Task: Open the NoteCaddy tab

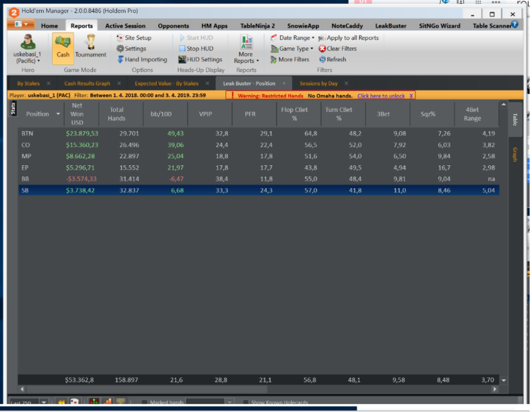Action: pyautogui.click(x=347, y=26)
